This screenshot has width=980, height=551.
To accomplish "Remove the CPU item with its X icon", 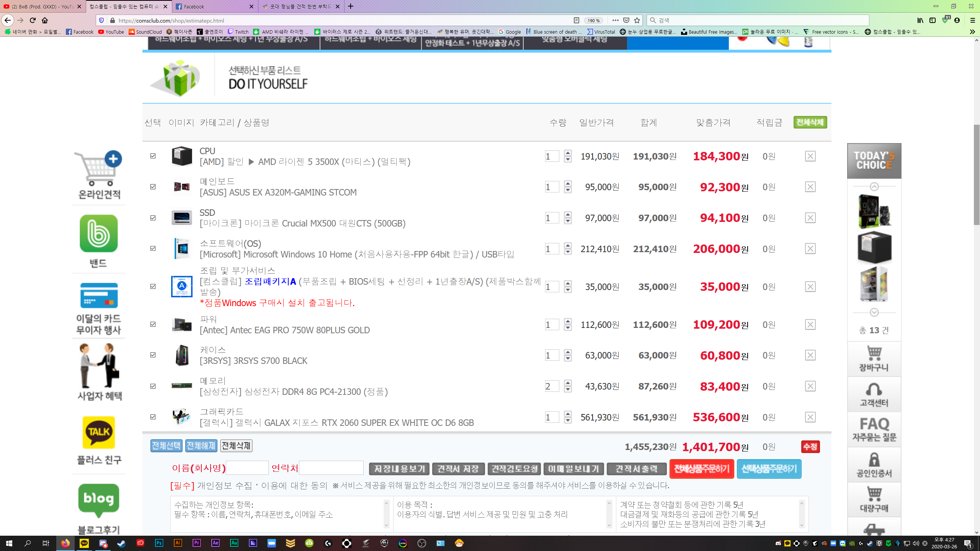I will coord(810,156).
